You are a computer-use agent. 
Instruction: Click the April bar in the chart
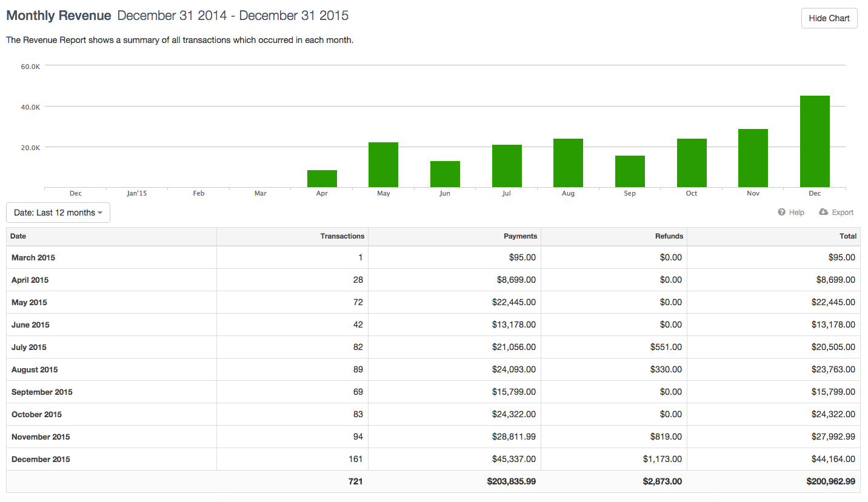322,179
